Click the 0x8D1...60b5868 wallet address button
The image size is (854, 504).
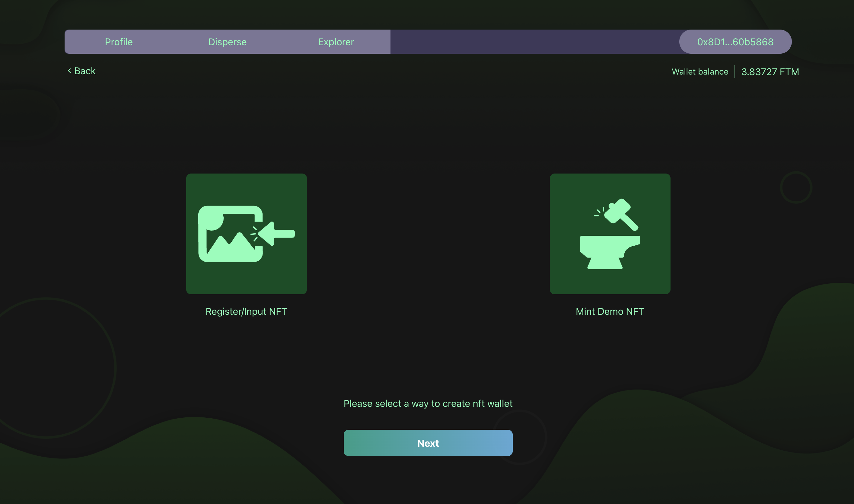(735, 42)
